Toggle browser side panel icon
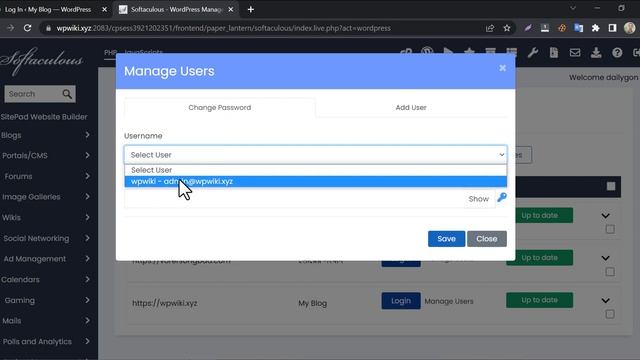The height and width of the screenshot is (360, 640). [x=612, y=28]
